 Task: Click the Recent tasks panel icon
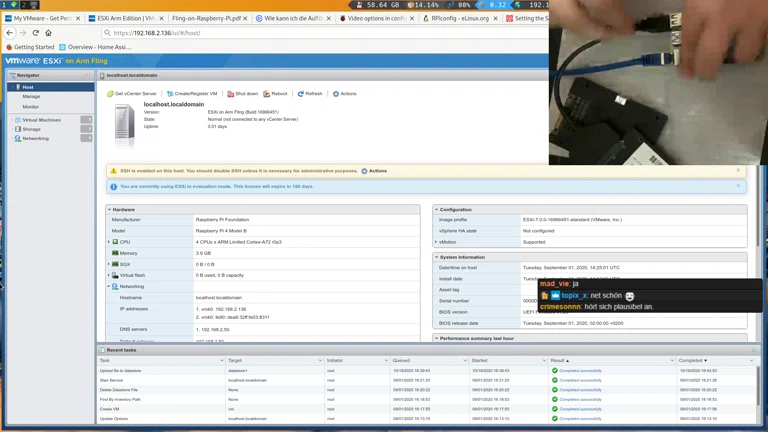[x=102, y=350]
